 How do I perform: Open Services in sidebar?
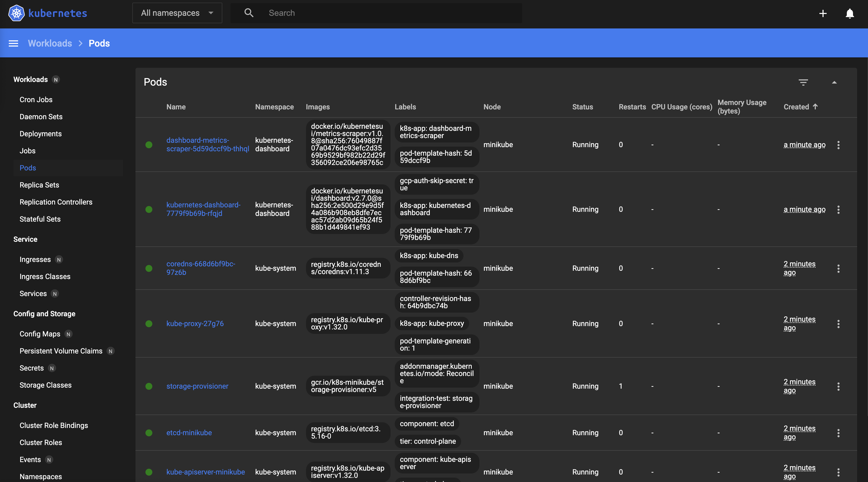[x=33, y=293]
